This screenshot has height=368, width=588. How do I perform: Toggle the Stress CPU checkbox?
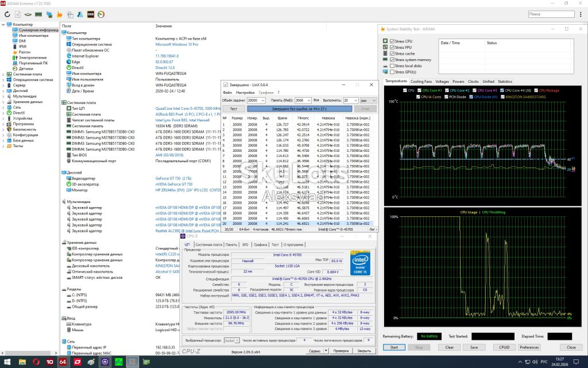(x=392, y=41)
